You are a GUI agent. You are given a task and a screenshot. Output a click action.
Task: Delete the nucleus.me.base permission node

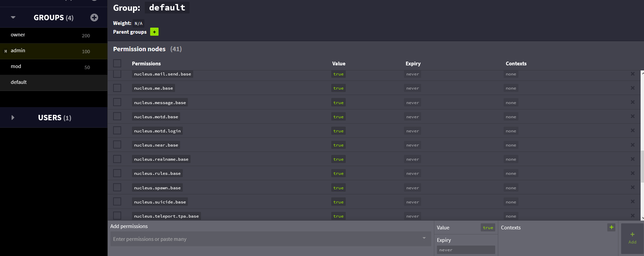pos(633,88)
